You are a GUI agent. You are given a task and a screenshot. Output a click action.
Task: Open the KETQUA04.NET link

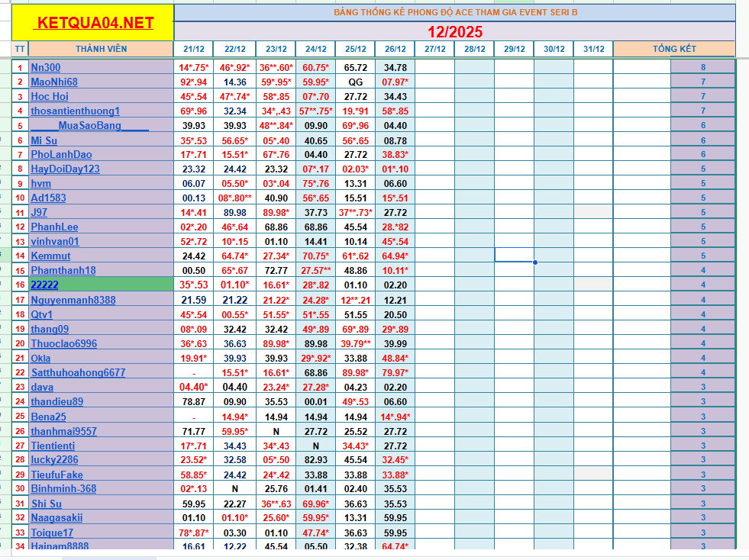[94, 23]
